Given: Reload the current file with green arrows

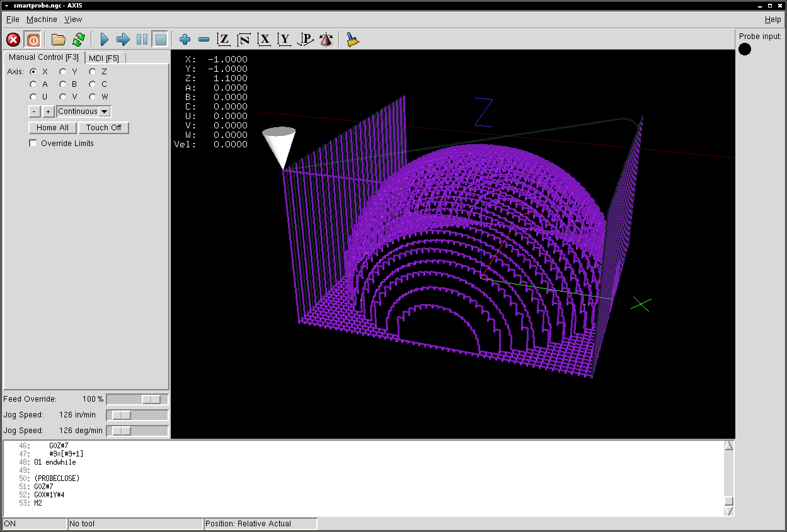Looking at the screenshot, I should (x=79, y=40).
